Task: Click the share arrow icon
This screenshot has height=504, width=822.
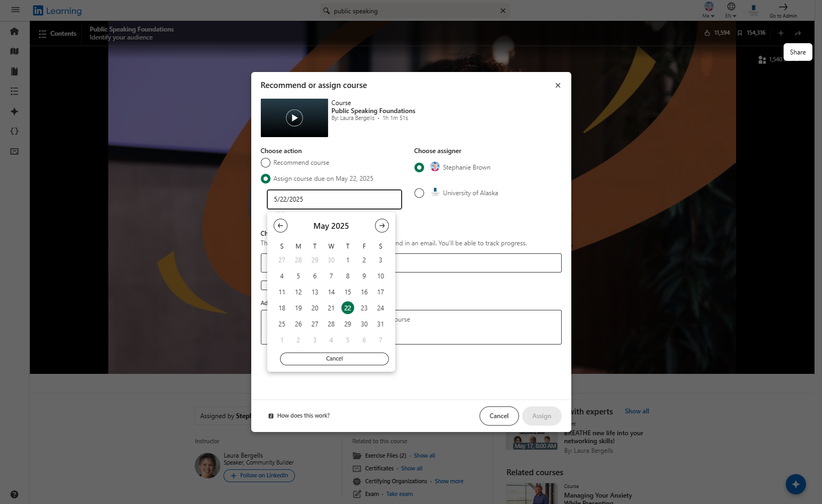Action: 797,33
